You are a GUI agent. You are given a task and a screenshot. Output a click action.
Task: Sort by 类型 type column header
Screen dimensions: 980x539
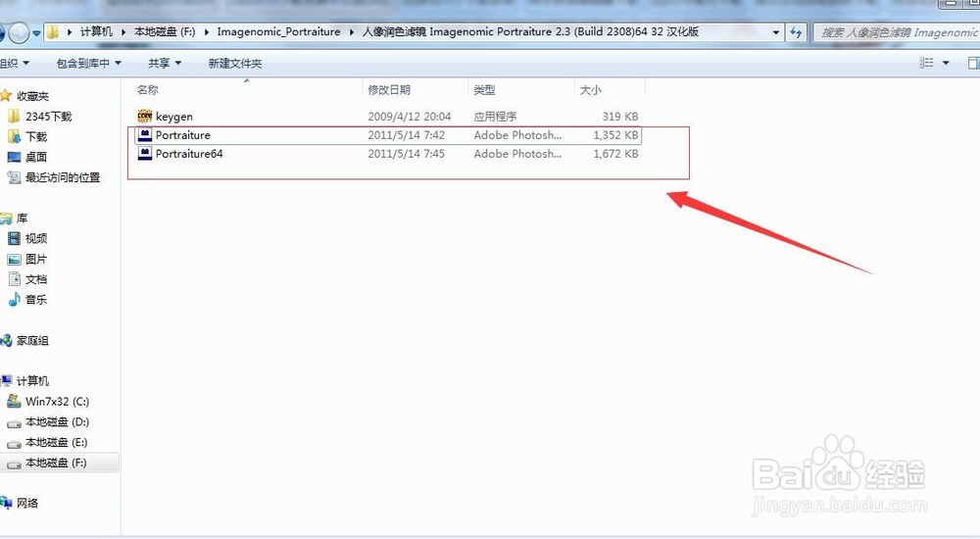pyautogui.click(x=484, y=90)
